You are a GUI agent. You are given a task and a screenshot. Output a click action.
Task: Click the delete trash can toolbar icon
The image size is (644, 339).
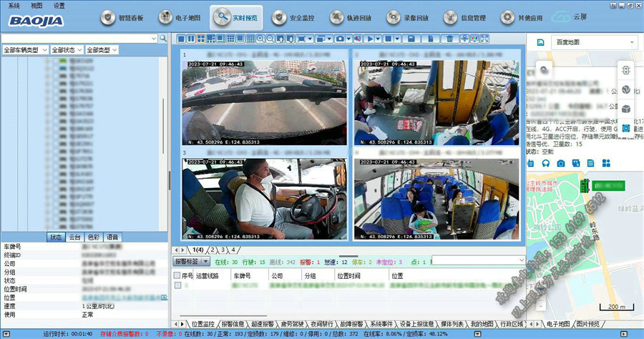pyautogui.click(x=449, y=38)
